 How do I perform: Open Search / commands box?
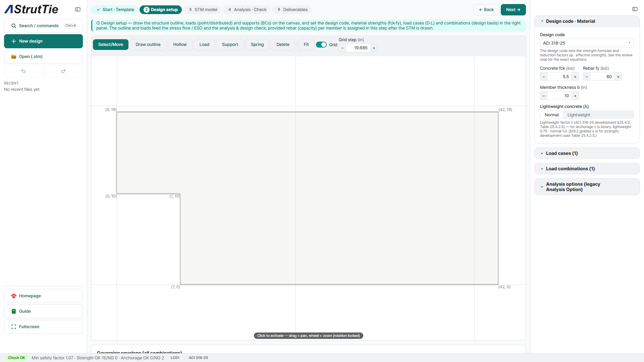click(43, 26)
